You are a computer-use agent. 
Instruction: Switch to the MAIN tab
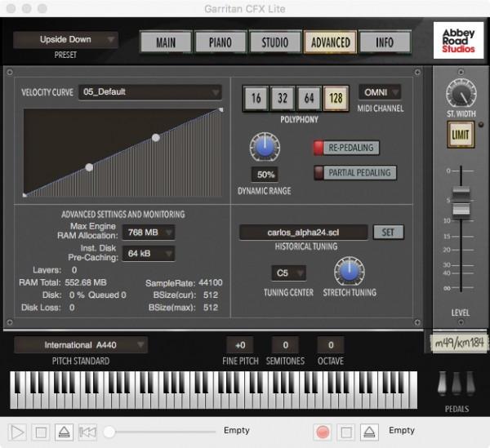pos(166,42)
